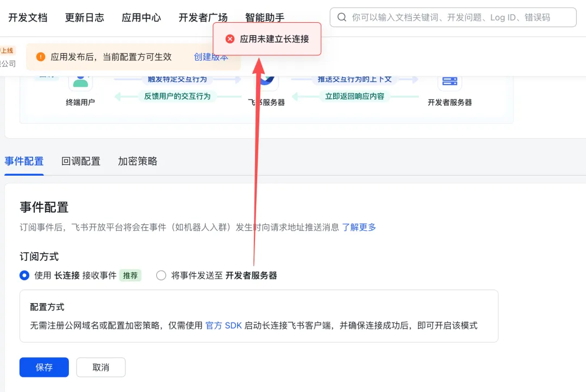Click the 终端用户 label
586x392 pixels.
tap(80, 102)
